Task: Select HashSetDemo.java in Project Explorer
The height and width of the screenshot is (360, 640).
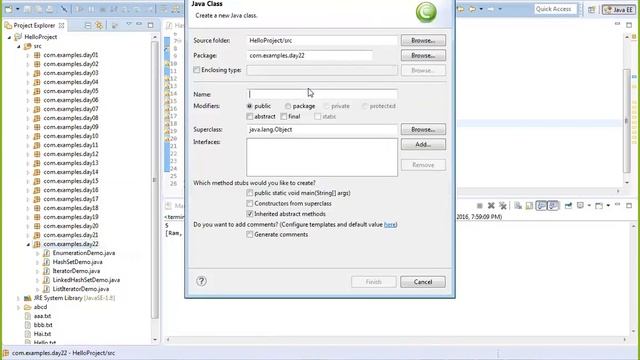Action: pyautogui.click(x=78, y=262)
